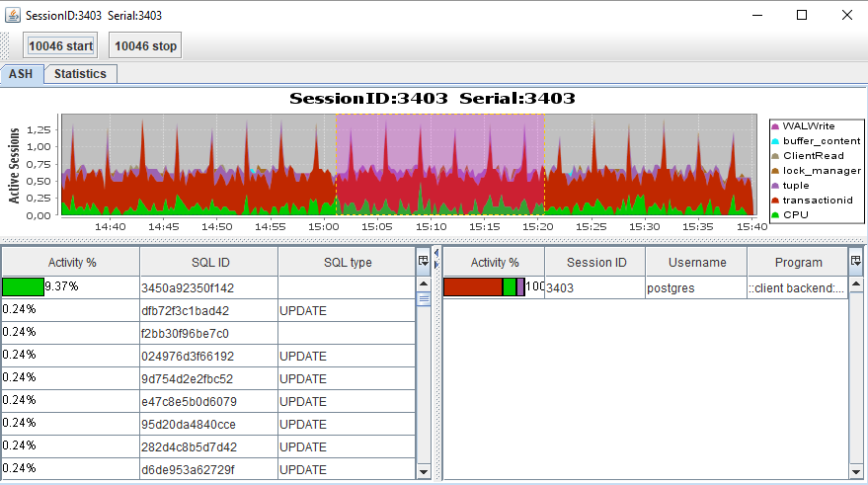Click ClientRead legend color marker

pyautogui.click(x=775, y=156)
